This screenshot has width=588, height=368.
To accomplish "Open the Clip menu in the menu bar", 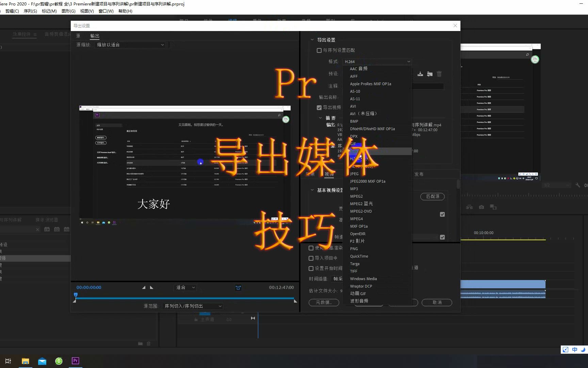I will click(12, 11).
